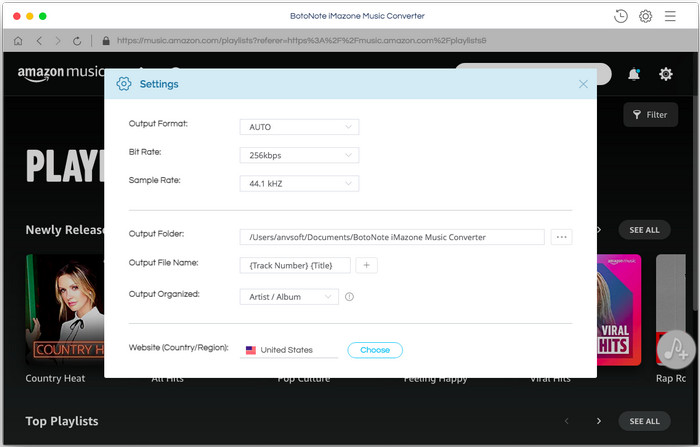Click the Amazon Music logo
Viewport: 700px width, 447px height.
point(61,73)
